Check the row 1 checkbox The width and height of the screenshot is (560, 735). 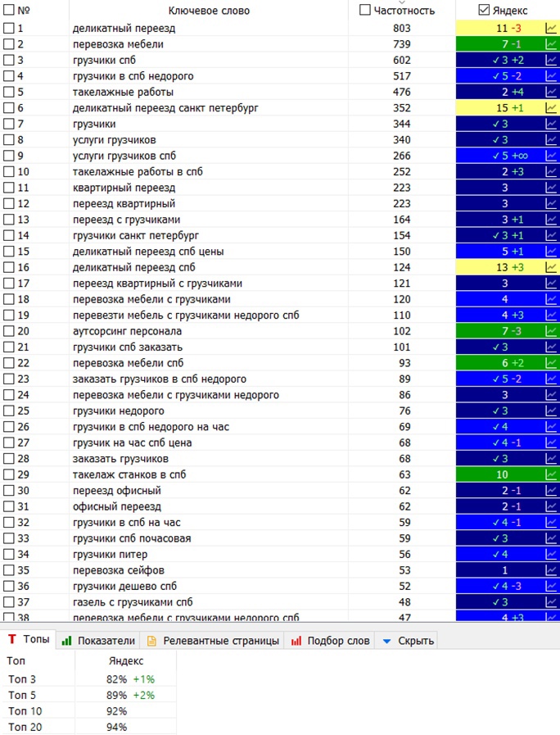click(x=9, y=28)
